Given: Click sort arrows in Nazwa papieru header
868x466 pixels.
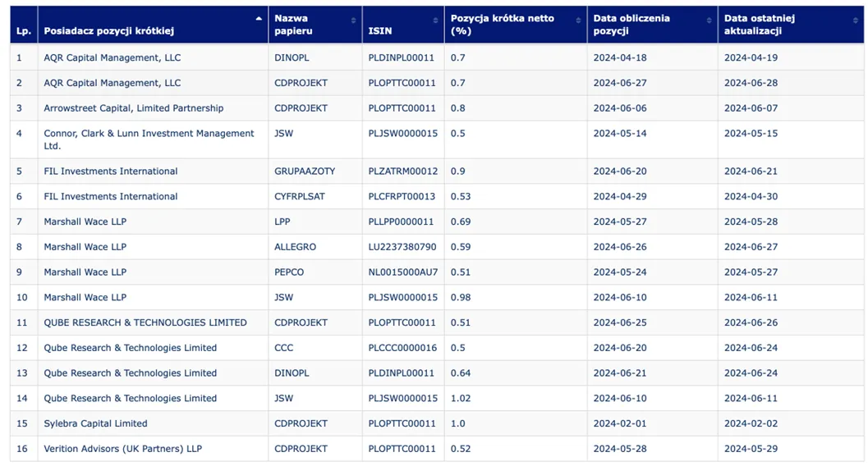Looking at the screenshot, I should pyautogui.click(x=353, y=21).
